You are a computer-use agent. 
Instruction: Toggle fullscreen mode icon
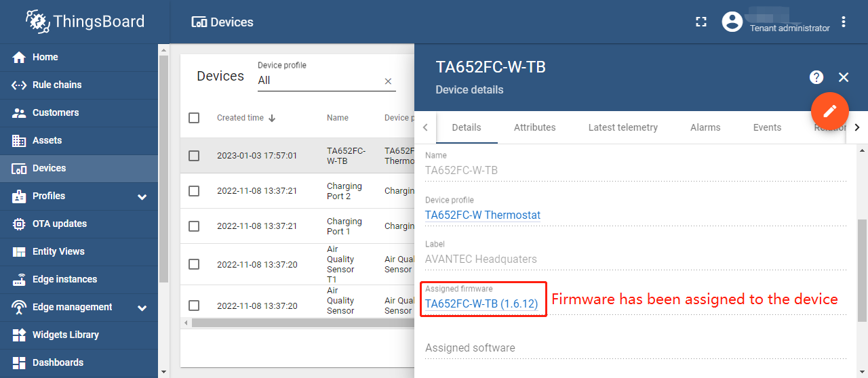pos(701,22)
